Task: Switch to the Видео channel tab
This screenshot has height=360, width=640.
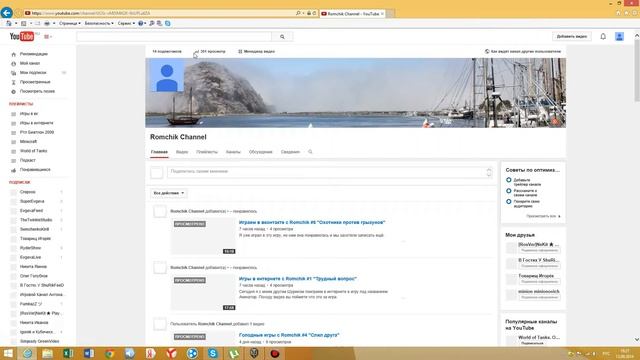Action: (x=182, y=152)
